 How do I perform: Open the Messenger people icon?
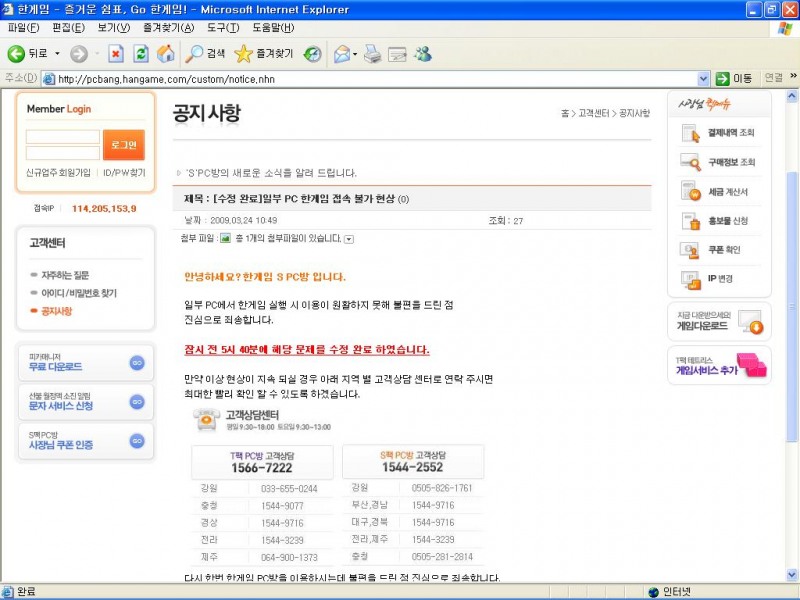pyautogui.click(x=423, y=54)
